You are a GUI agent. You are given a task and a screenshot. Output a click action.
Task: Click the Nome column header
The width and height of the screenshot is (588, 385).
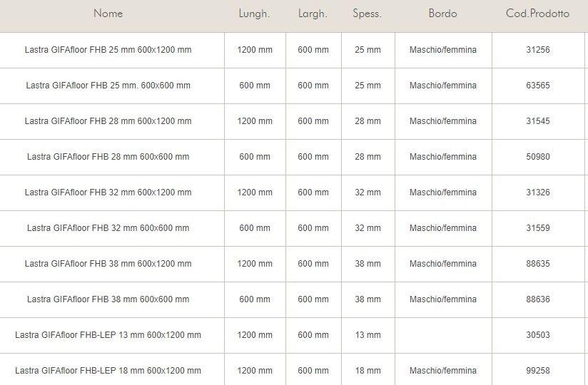(108, 14)
